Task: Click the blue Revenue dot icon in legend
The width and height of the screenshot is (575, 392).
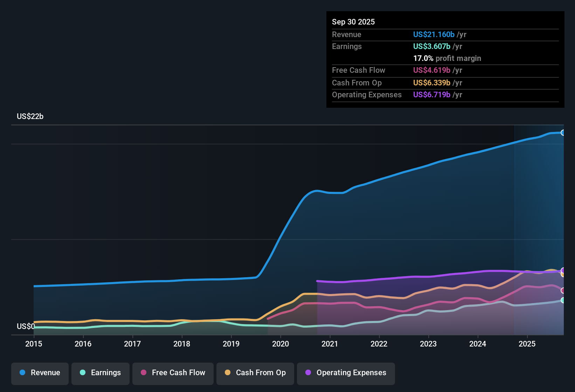Action: [22, 373]
